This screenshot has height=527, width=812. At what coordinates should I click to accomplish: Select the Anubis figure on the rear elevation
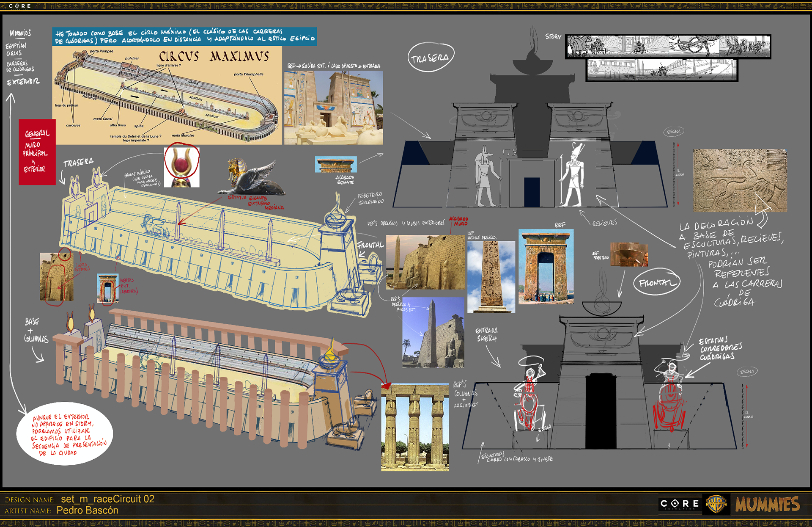(x=487, y=176)
